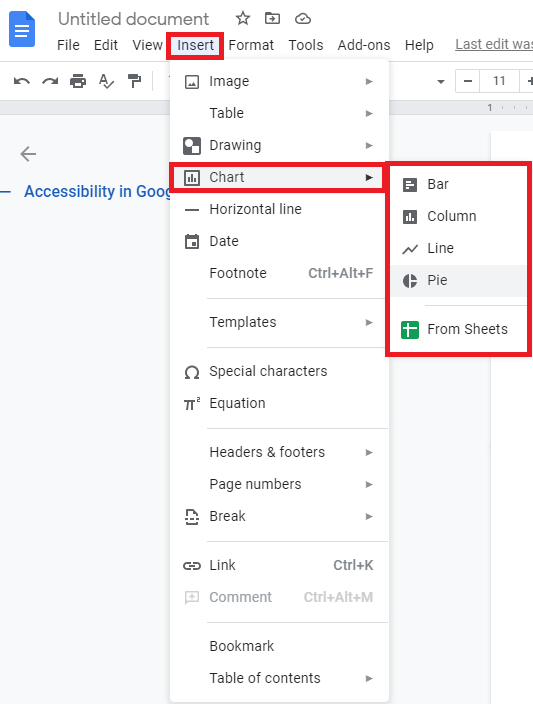Rename the Untitled document title
This screenshot has width=533, height=704.
133,19
